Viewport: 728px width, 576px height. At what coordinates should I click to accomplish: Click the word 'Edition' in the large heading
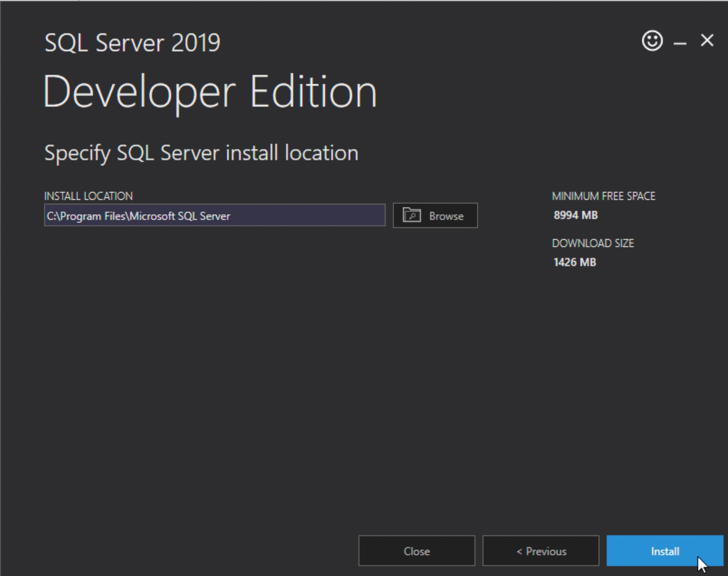[x=313, y=92]
